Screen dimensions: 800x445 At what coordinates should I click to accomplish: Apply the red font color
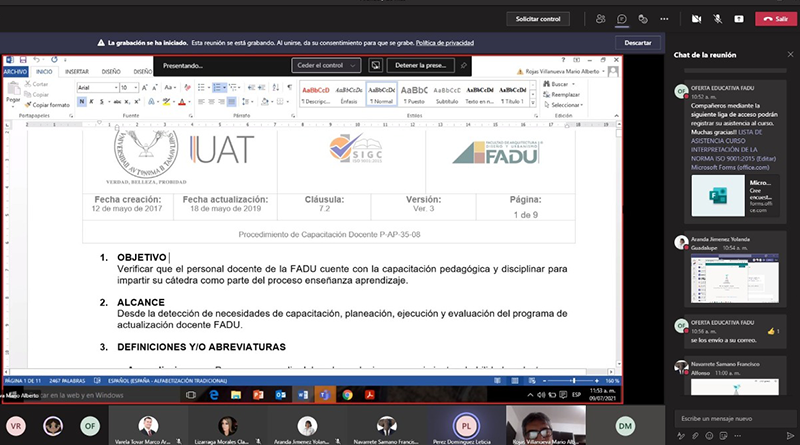click(182, 102)
